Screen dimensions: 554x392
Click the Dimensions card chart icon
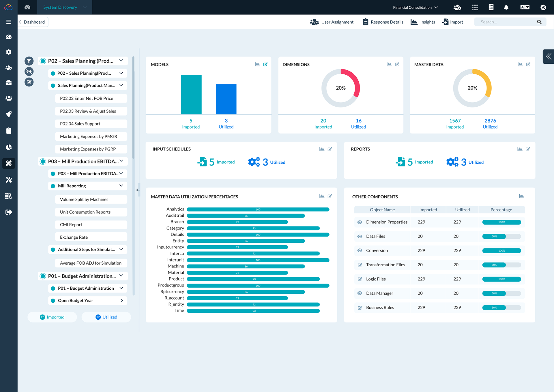(389, 65)
